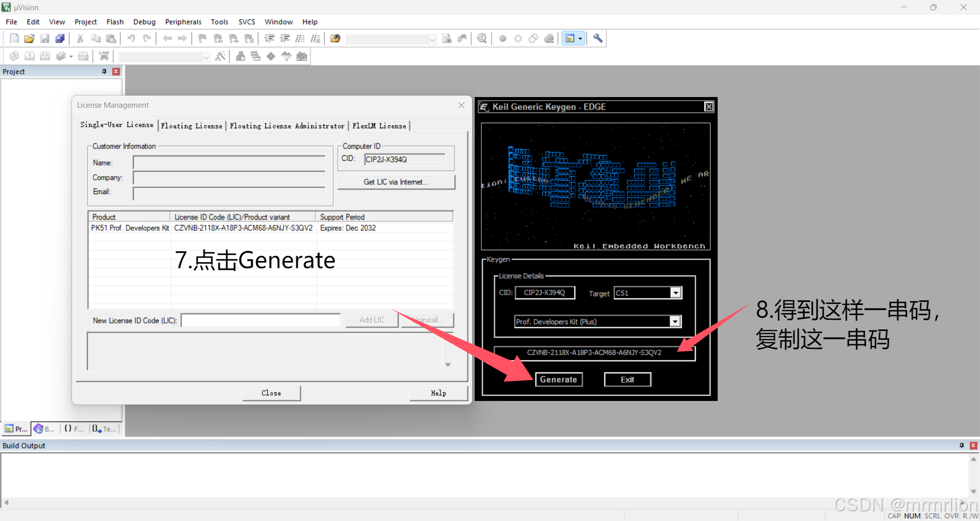The image size is (980, 521).
Task: Unindent selected lines icon
Action: tap(285, 38)
